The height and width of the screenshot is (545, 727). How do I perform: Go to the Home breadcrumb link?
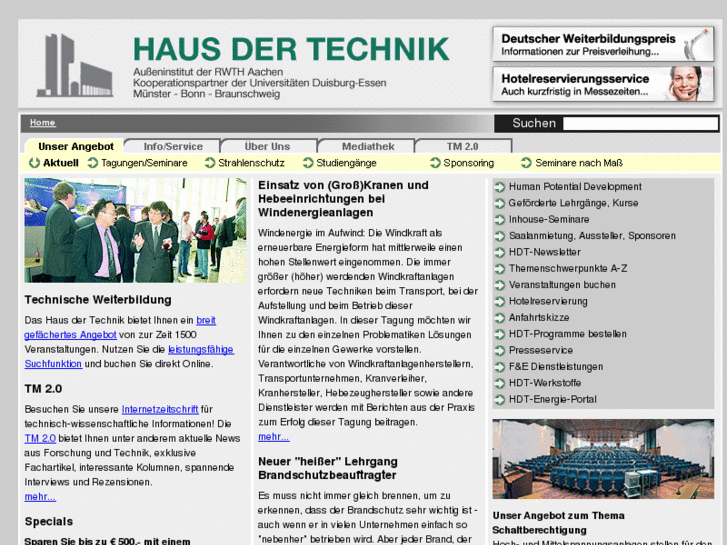pyautogui.click(x=43, y=122)
